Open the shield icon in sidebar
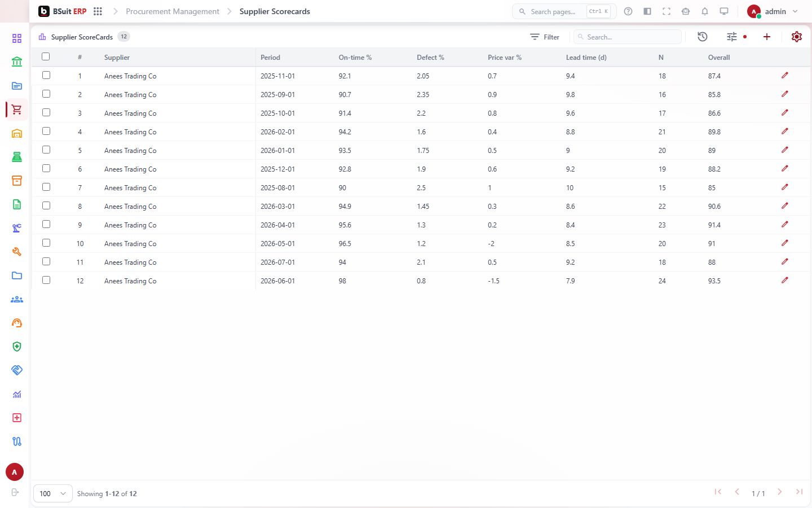812x508 pixels. (x=17, y=347)
